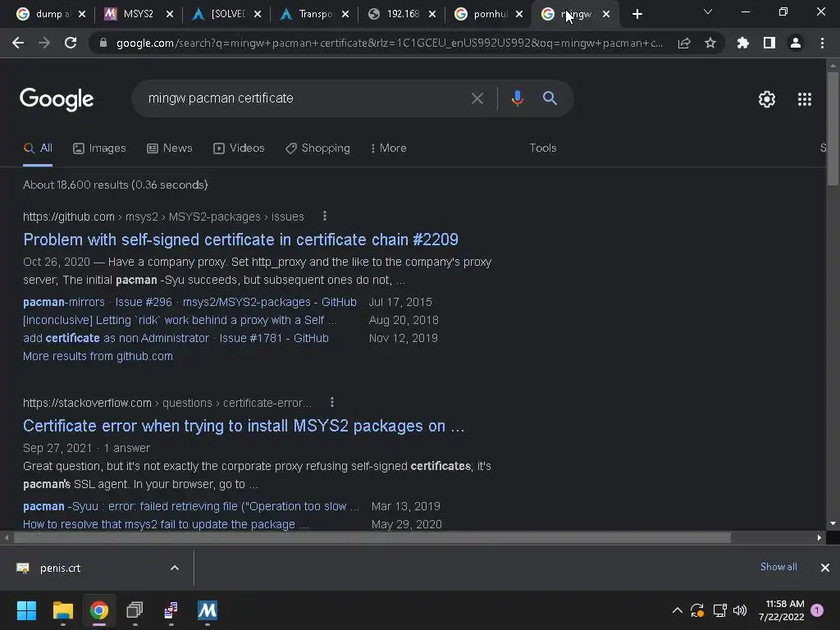
Task: Start voice search with the microphone
Action: 517,98
